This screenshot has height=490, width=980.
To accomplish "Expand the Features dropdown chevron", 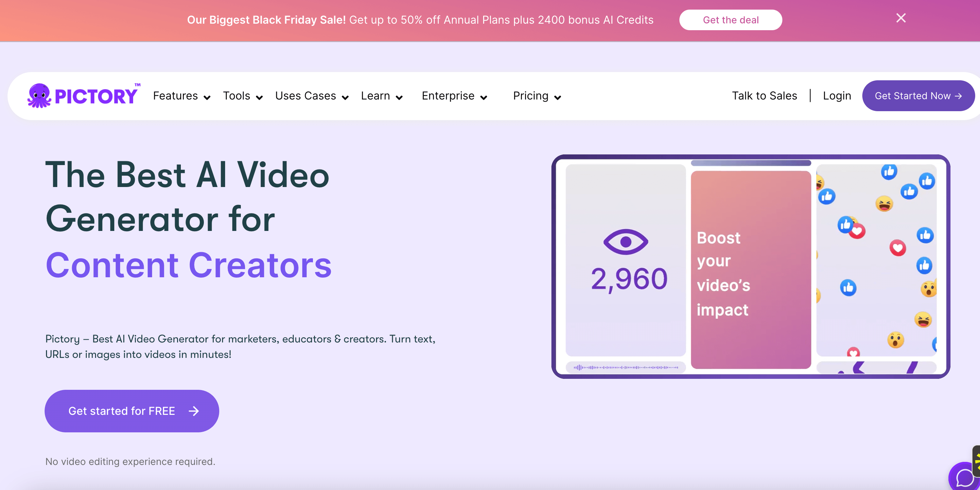I will (207, 98).
